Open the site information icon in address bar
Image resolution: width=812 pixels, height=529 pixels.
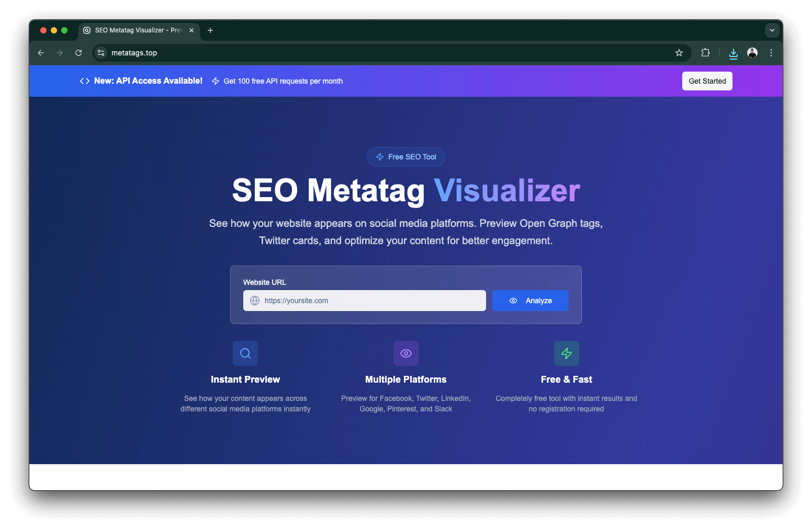(x=101, y=53)
